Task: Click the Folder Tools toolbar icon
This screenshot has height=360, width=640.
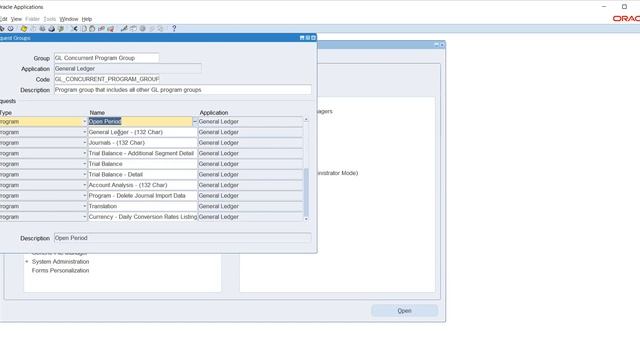Action: [160, 29]
